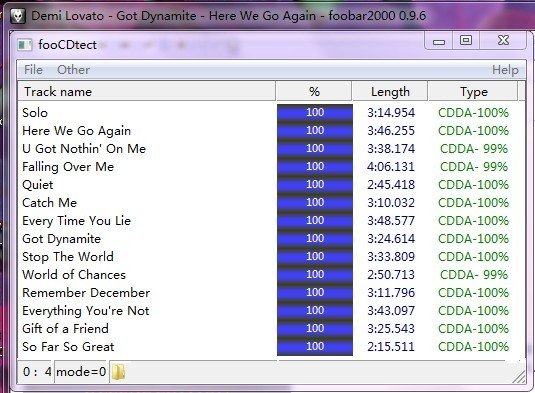This screenshot has width=535, height=393.
Task: Click the foobar2000 window title text
Action: (x=229, y=16)
